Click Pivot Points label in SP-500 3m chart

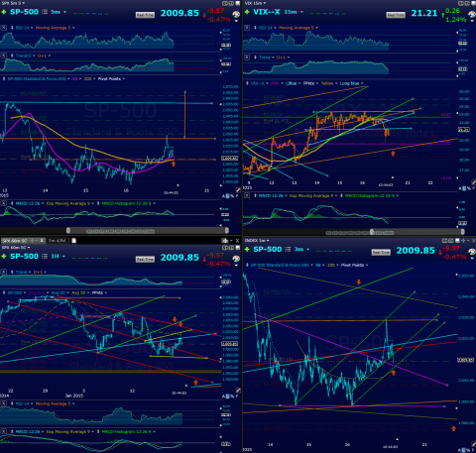[x=352, y=265]
